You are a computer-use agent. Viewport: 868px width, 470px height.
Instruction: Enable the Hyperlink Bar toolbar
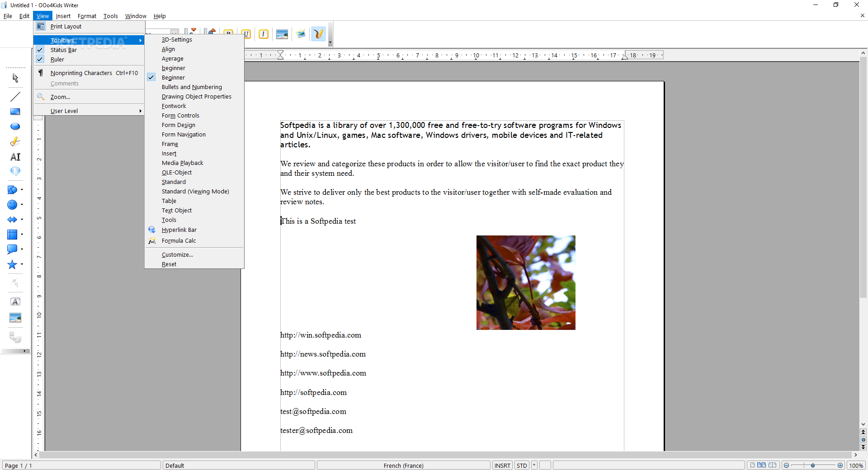(194, 230)
